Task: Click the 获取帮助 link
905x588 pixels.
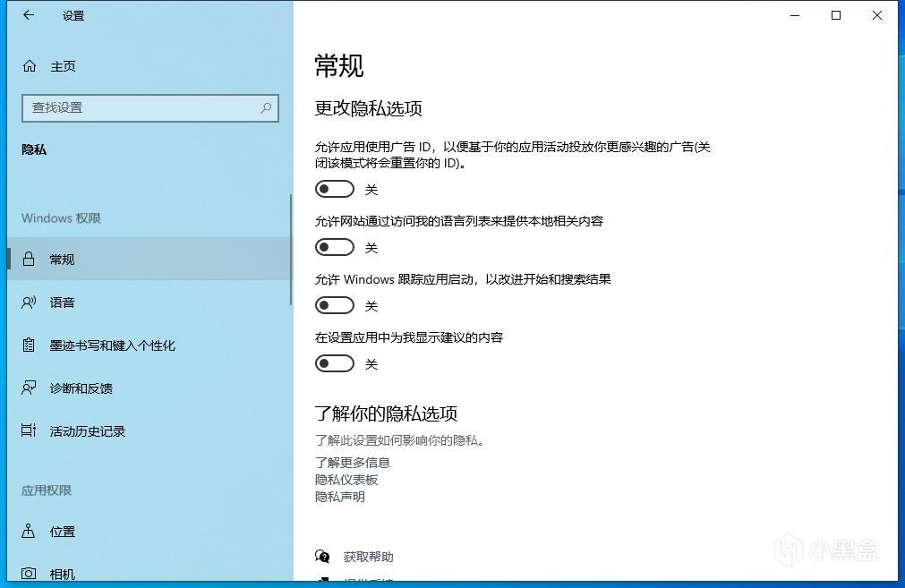Action: click(368, 557)
